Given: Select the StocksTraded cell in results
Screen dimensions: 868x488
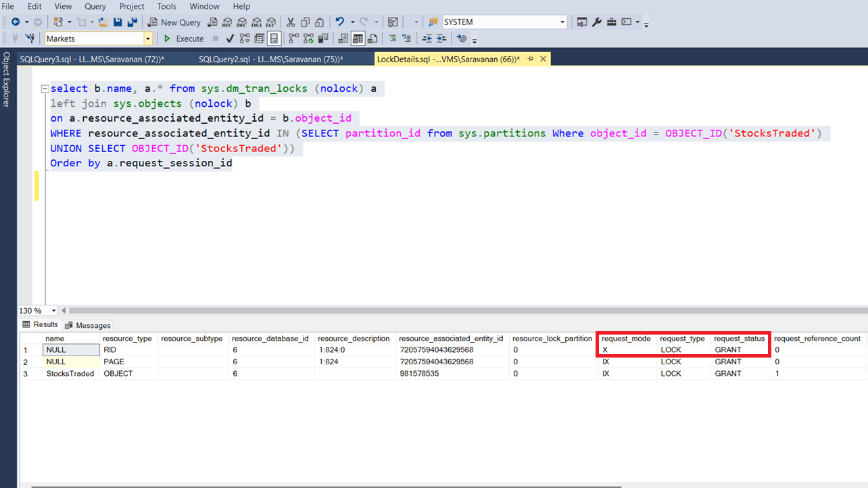Looking at the screenshot, I should [70, 374].
